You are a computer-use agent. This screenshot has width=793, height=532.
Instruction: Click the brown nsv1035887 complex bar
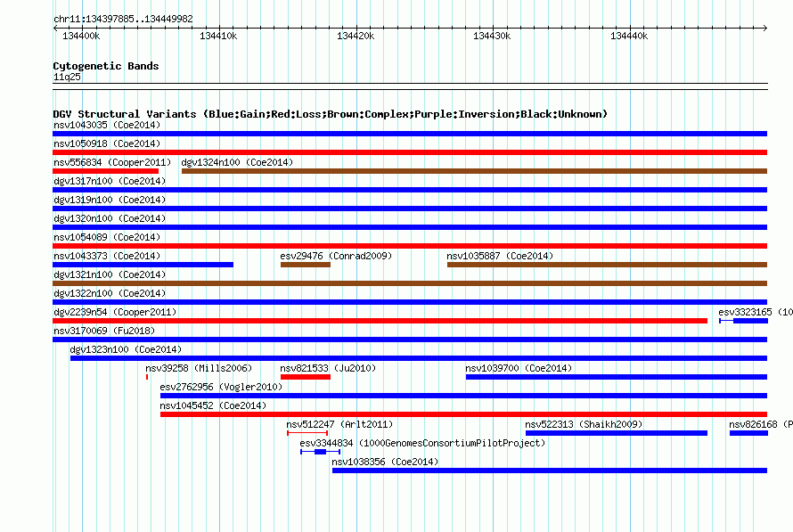(x=608, y=265)
